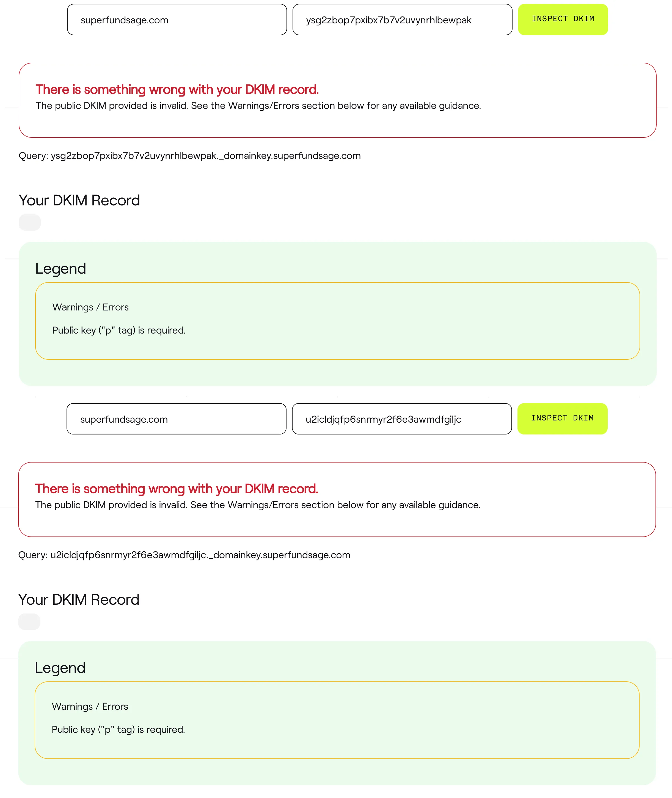
Task: Click the second Your DKIM Record heading
Action: coord(78,599)
